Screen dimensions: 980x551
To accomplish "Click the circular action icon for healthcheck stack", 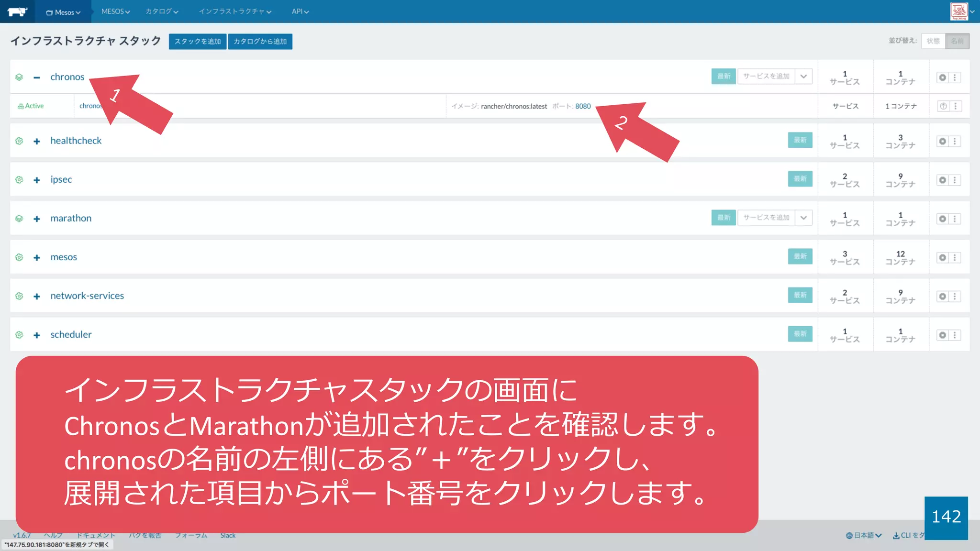I will pos(943,142).
